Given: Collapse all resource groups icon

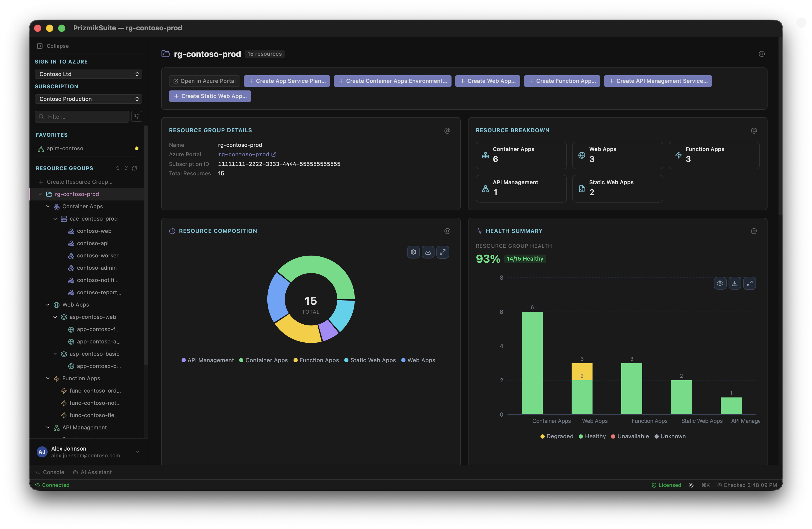Looking at the screenshot, I should click(x=126, y=168).
